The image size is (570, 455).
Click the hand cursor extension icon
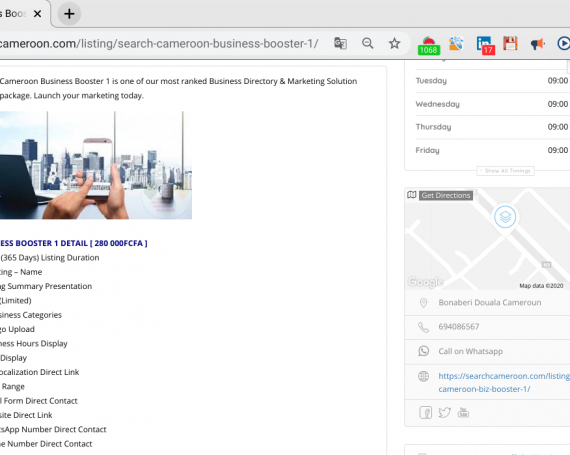(x=456, y=43)
